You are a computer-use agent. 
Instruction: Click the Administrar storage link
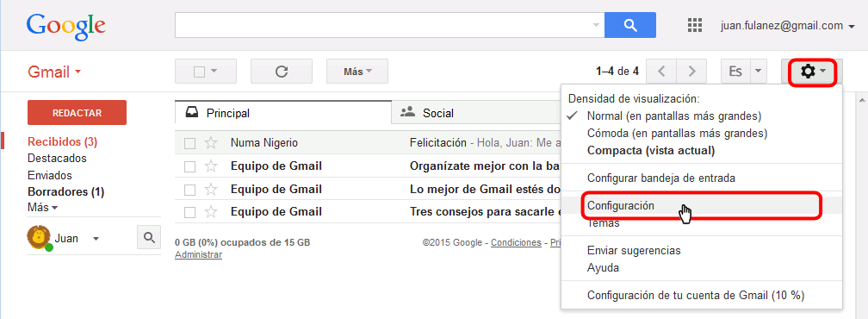pos(198,254)
